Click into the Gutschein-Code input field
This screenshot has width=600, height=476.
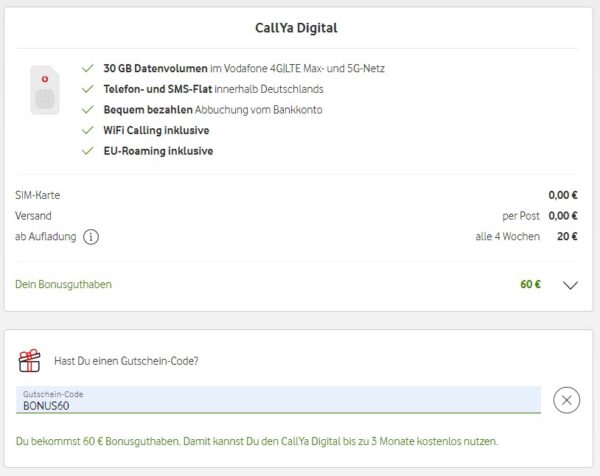click(x=278, y=400)
